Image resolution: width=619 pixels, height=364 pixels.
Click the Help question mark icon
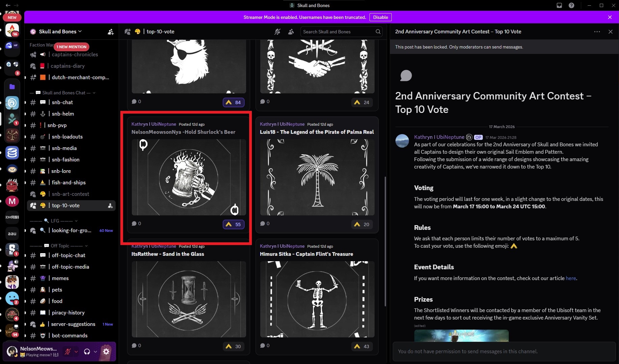[571, 5]
